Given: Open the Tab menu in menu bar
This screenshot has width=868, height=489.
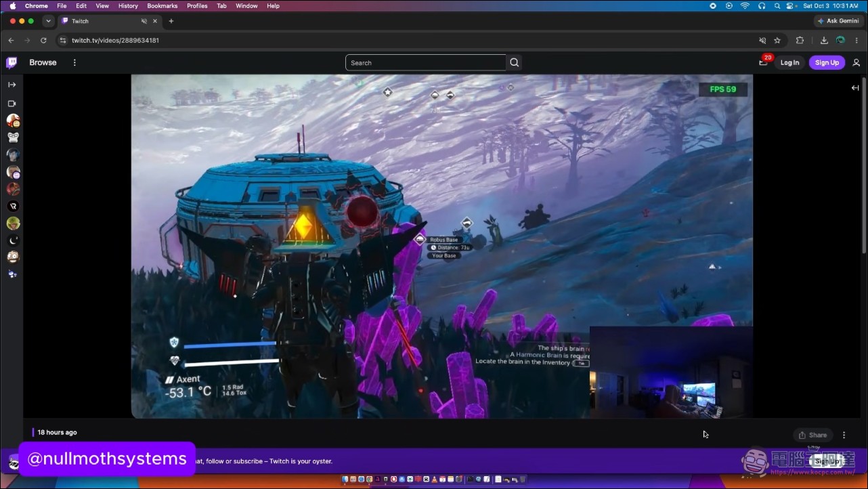Looking at the screenshot, I should (x=221, y=5).
